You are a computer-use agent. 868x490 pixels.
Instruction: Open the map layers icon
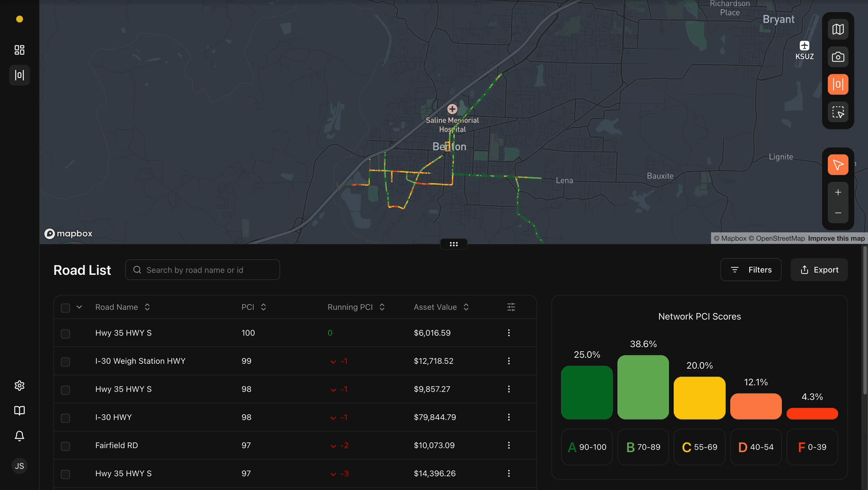tap(838, 29)
